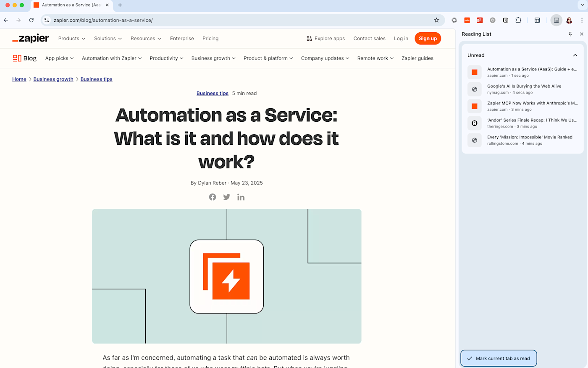Open Product & platform dropdown

pyautogui.click(x=268, y=58)
